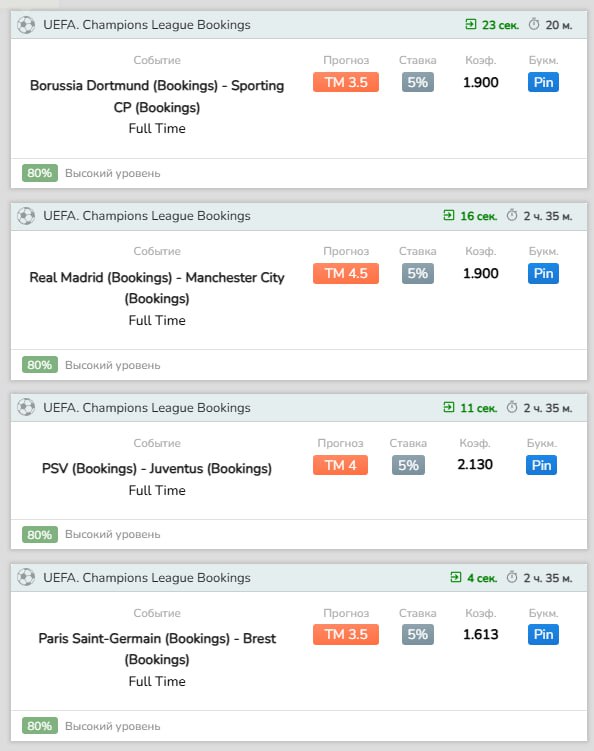Open Pin bookmaker for Borussia Dortmund match

[x=543, y=82]
